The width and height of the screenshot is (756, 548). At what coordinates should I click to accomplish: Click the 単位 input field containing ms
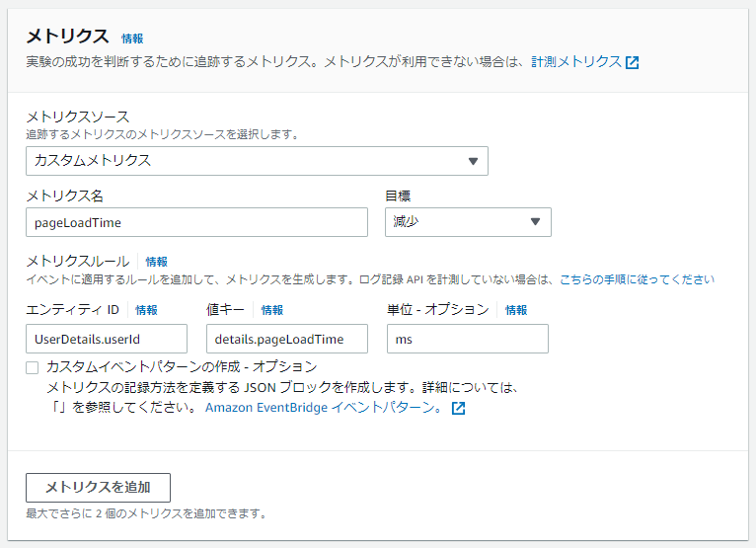[x=467, y=339]
